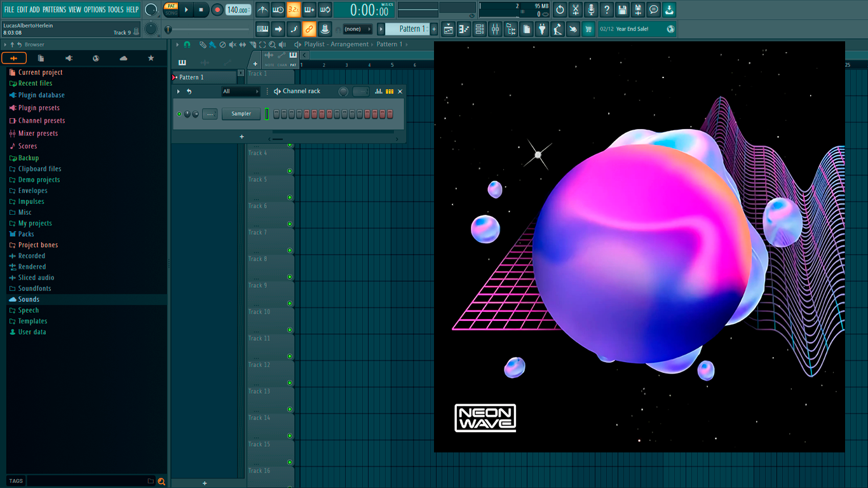
Task: Mute Track 10 with its green dot
Action: click(290, 330)
